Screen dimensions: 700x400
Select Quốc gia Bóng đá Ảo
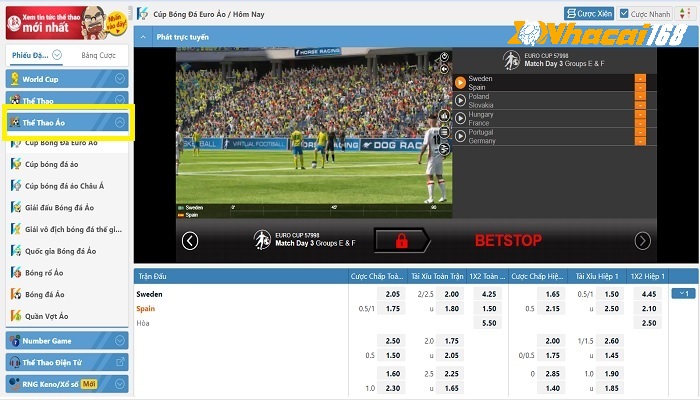(x=60, y=251)
